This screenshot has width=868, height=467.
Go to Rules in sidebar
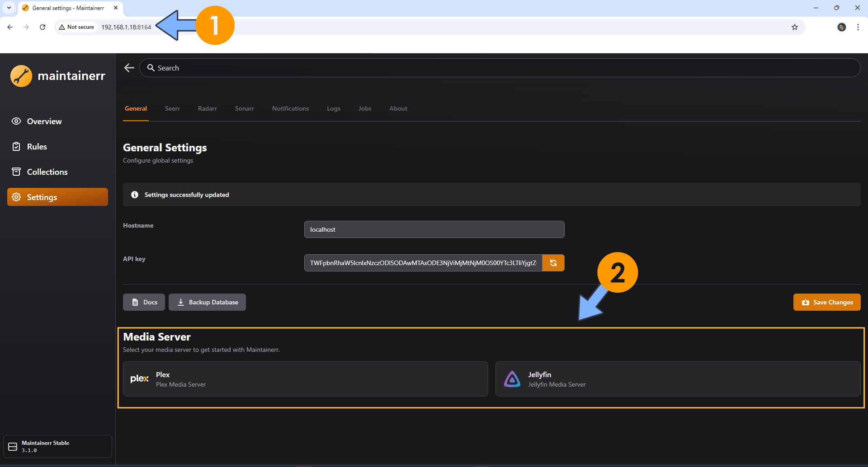click(37, 147)
